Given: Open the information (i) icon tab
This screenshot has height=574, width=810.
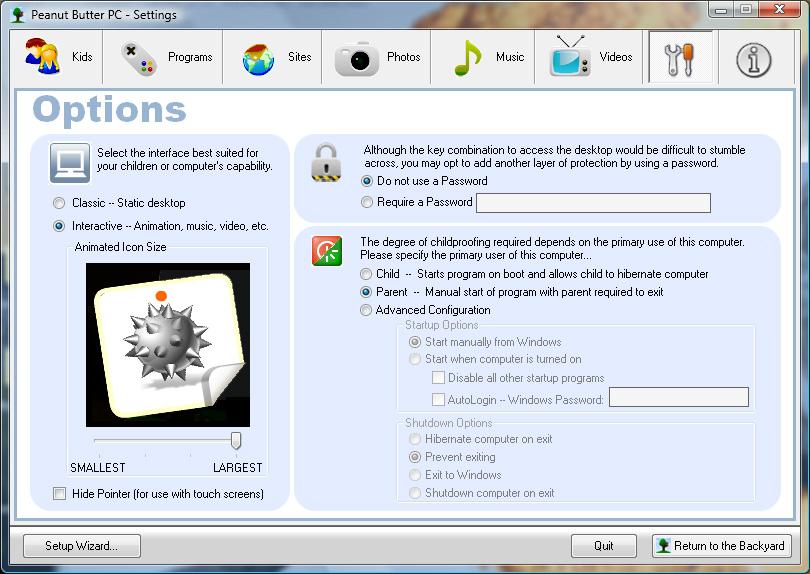Looking at the screenshot, I should click(x=754, y=59).
